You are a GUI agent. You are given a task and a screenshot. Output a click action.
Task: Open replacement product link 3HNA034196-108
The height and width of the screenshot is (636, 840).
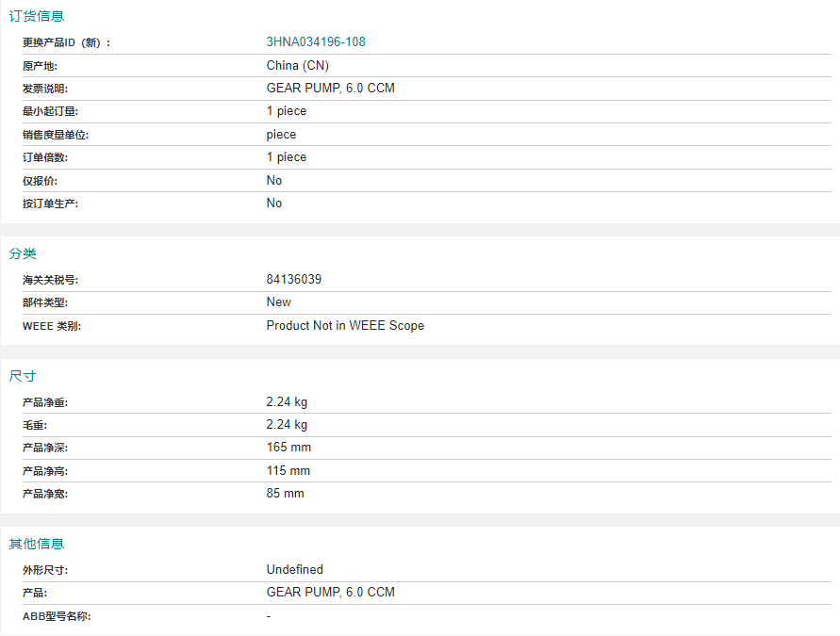[316, 41]
